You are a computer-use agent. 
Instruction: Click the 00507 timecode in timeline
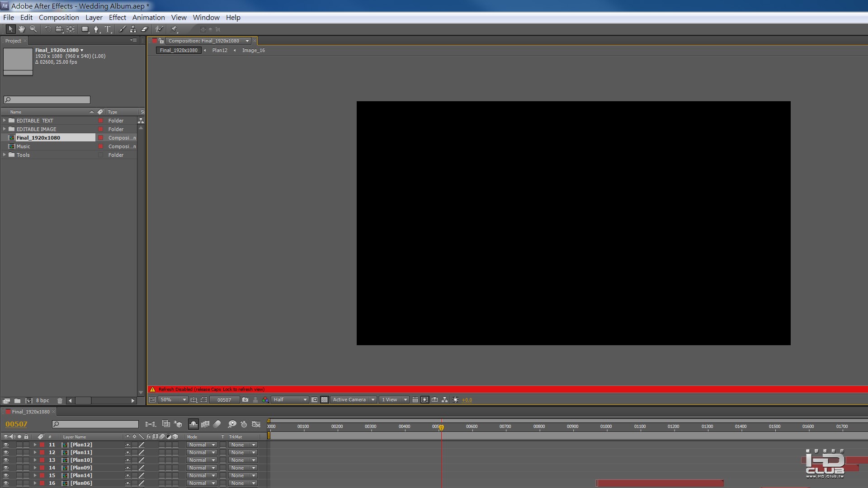[x=16, y=424]
